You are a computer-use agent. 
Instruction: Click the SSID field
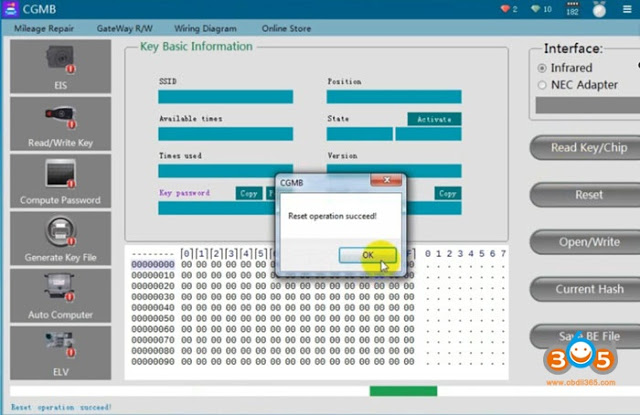coord(225,97)
